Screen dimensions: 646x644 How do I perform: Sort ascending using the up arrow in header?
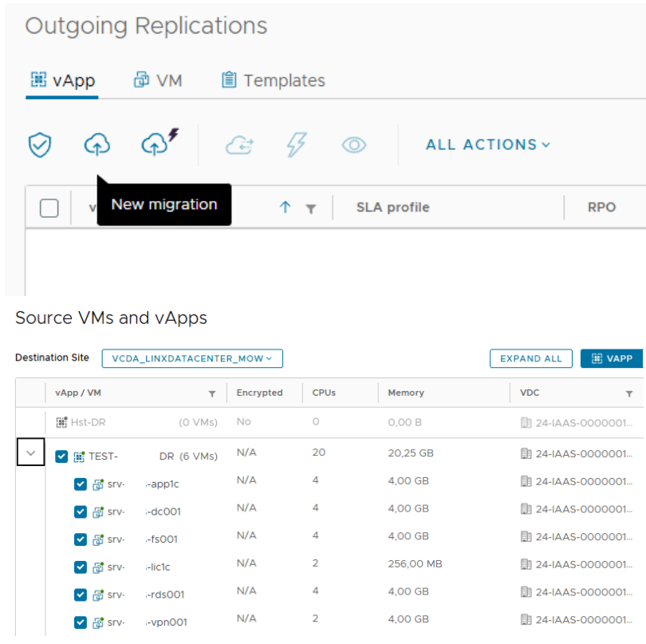point(285,207)
